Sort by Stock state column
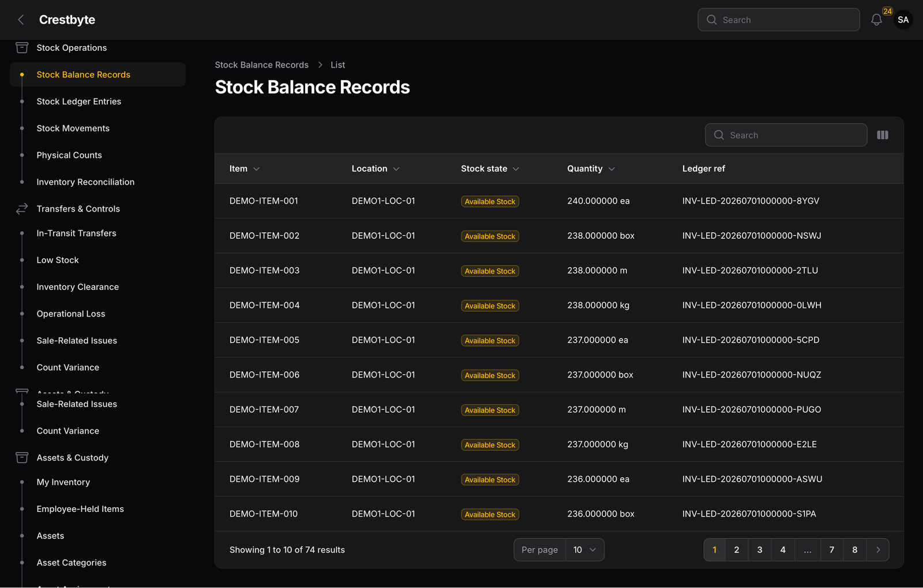The height and width of the screenshot is (588, 923). pyautogui.click(x=490, y=169)
